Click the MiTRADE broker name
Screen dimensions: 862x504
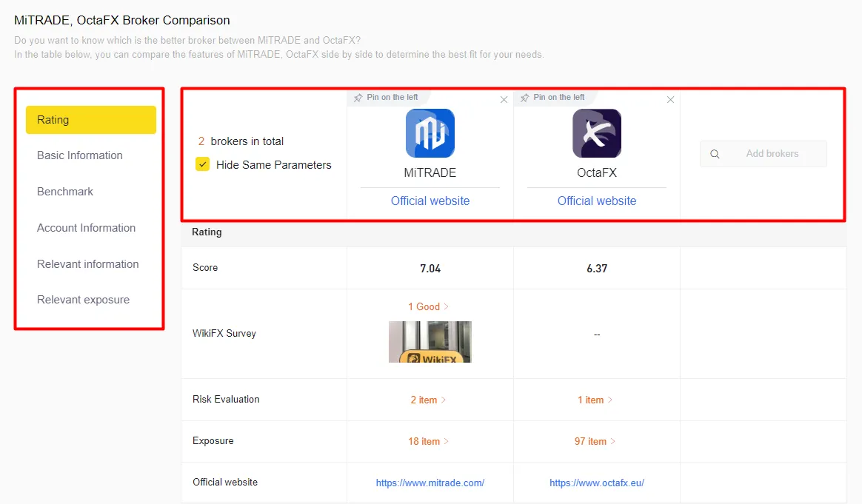click(x=430, y=173)
